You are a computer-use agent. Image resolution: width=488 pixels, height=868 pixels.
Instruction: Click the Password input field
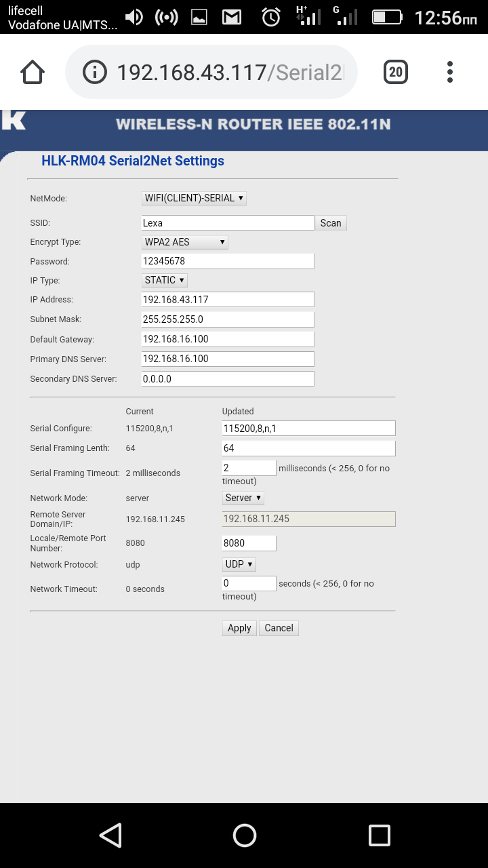(228, 261)
